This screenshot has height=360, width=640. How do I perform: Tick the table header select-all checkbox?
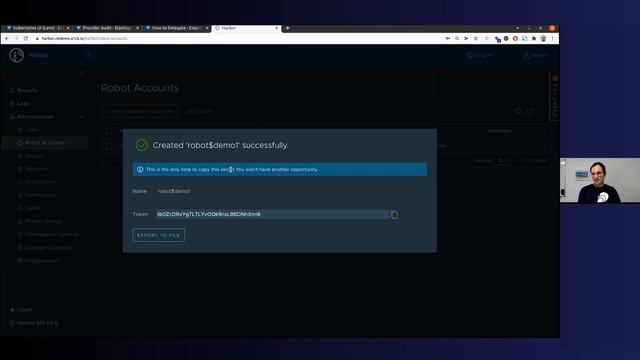pyautogui.click(x=109, y=131)
